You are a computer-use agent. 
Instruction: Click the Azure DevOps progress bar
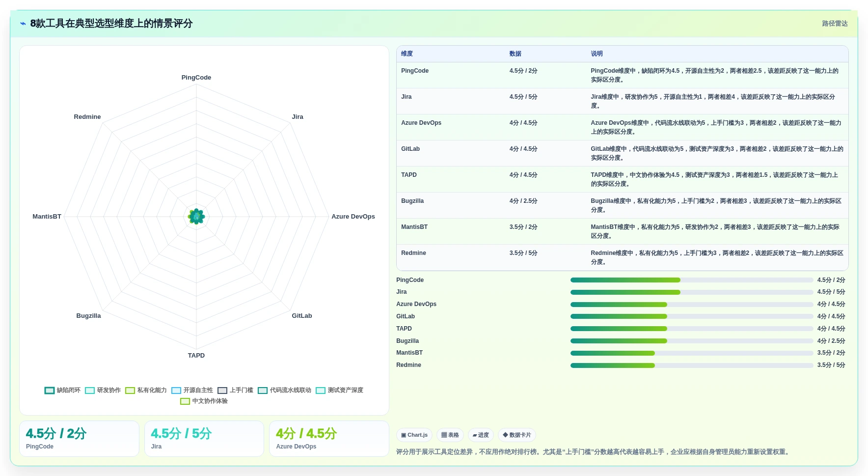coord(692,305)
